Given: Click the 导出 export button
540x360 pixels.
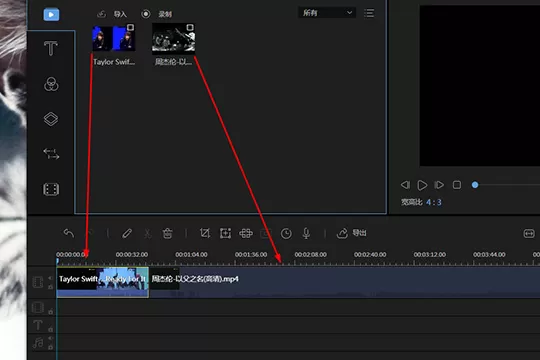Looking at the screenshot, I should [x=351, y=233].
